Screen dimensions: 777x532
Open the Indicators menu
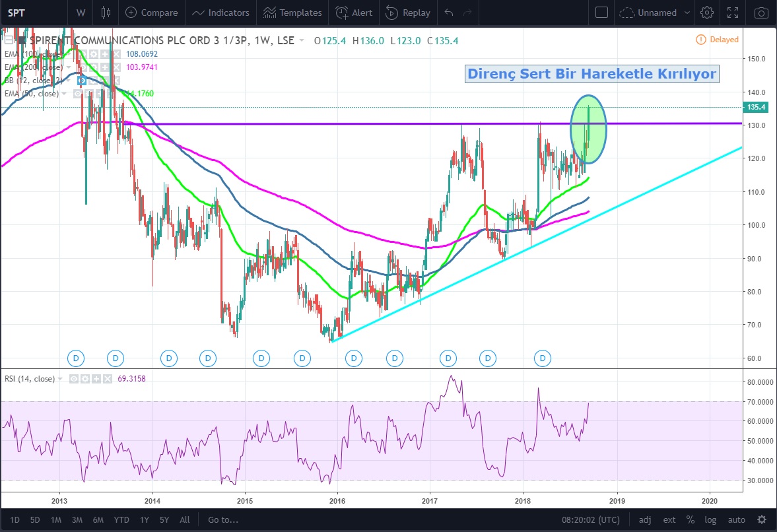pos(221,13)
